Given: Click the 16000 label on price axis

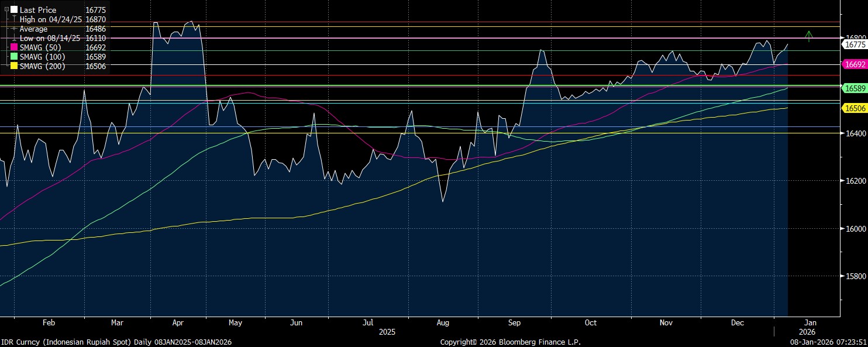Looking at the screenshot, I should click(853, 229).
